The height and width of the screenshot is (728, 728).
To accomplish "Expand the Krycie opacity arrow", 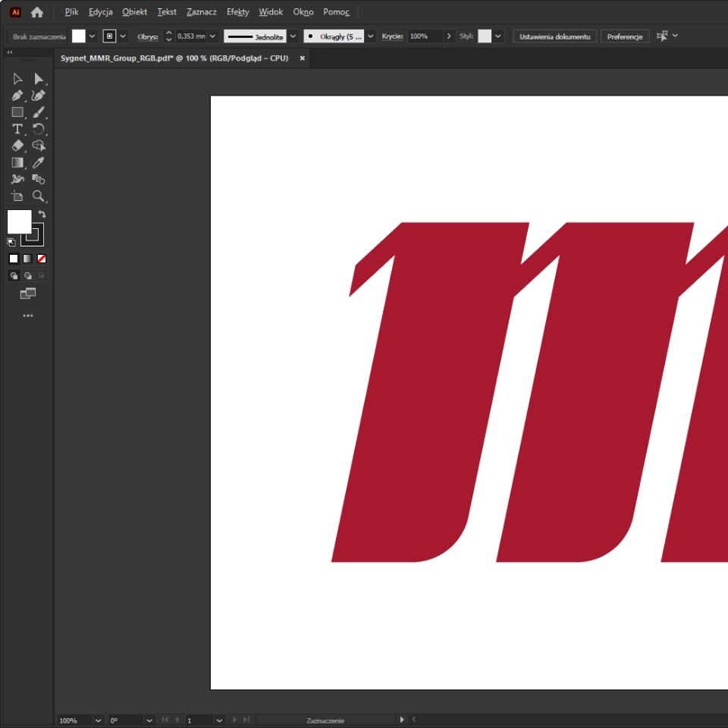I will click(449, 36).
